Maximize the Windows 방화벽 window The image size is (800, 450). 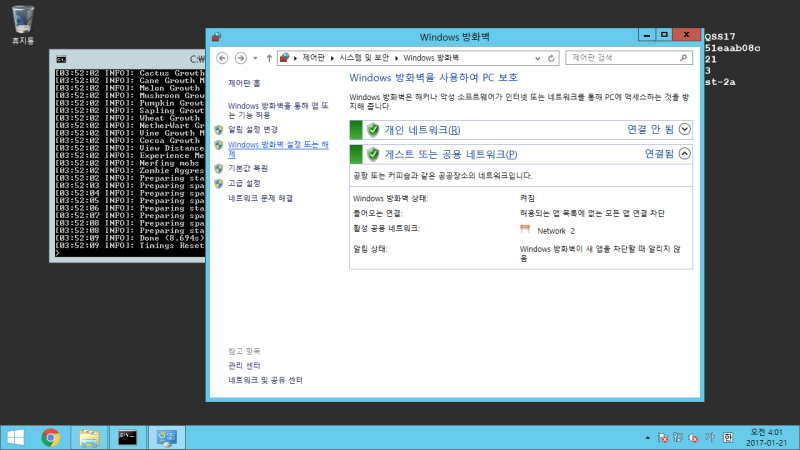(664, 35)
